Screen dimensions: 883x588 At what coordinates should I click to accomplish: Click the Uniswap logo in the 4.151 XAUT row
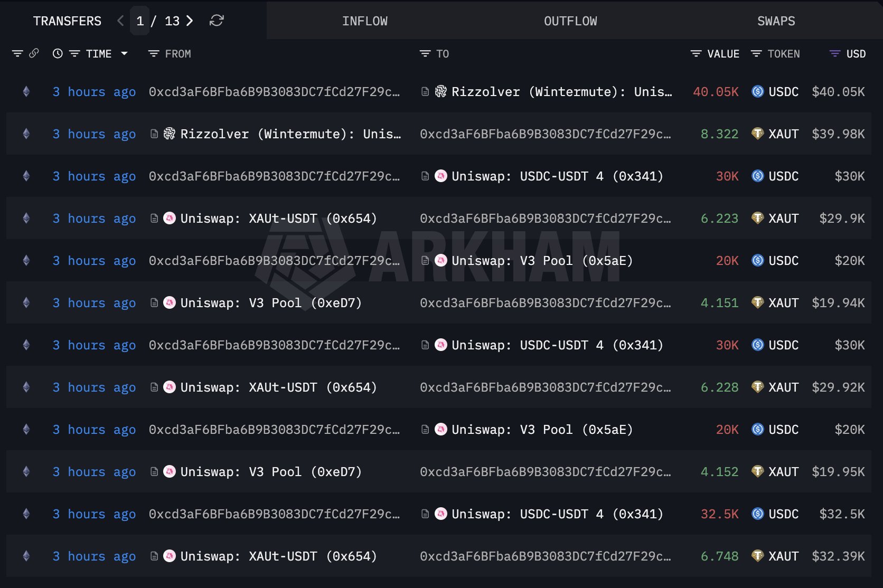[x=170, y=302]
